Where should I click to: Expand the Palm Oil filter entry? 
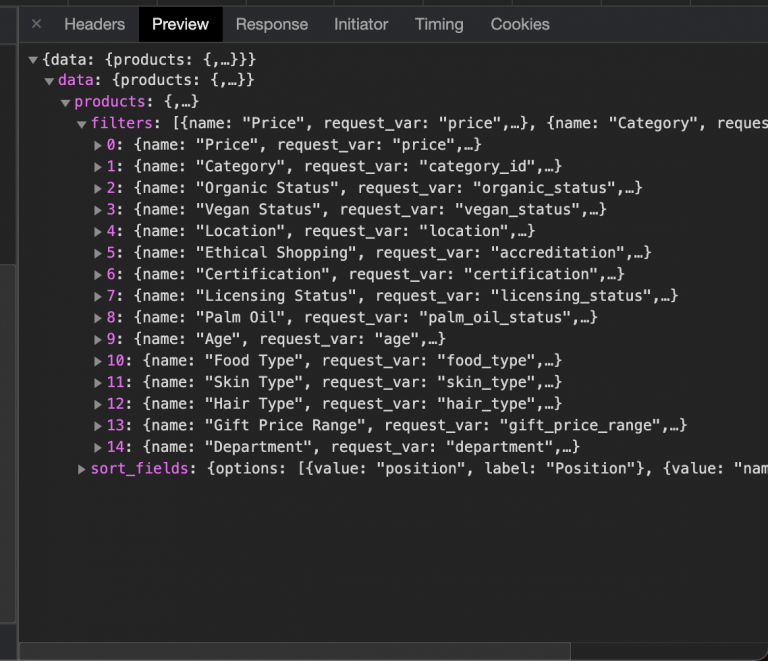[x=98, y=318]
